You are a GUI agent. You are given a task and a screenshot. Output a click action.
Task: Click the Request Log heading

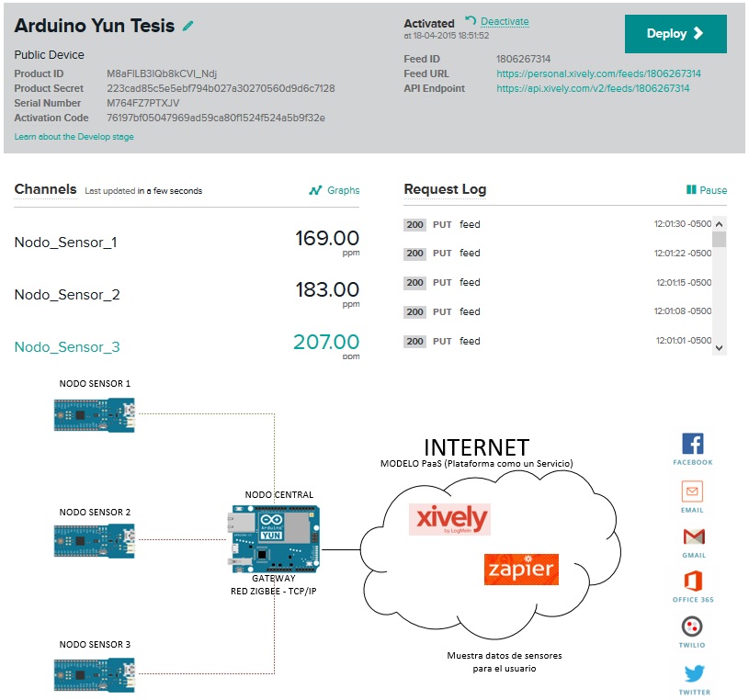(x=445, y=189)
